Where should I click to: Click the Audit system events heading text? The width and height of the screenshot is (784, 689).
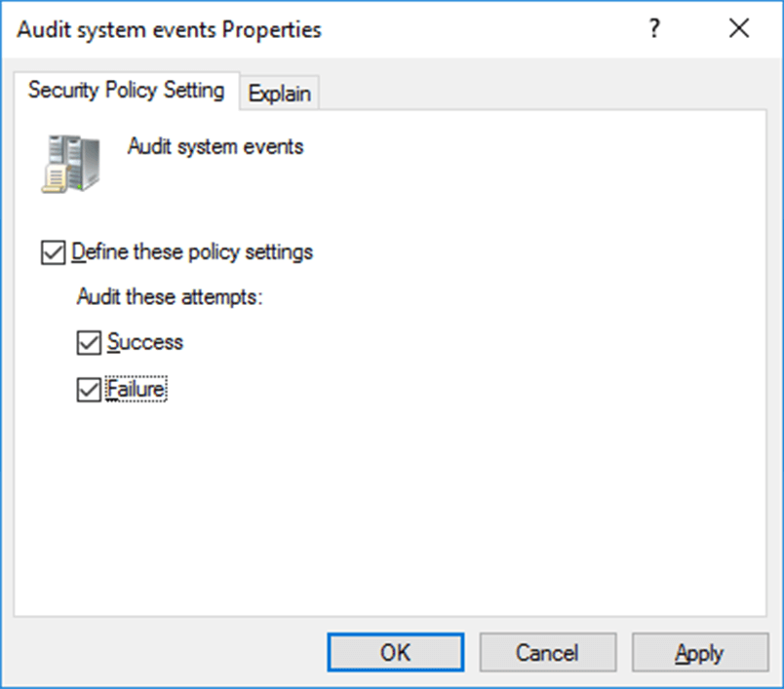(x=216, y=147)
